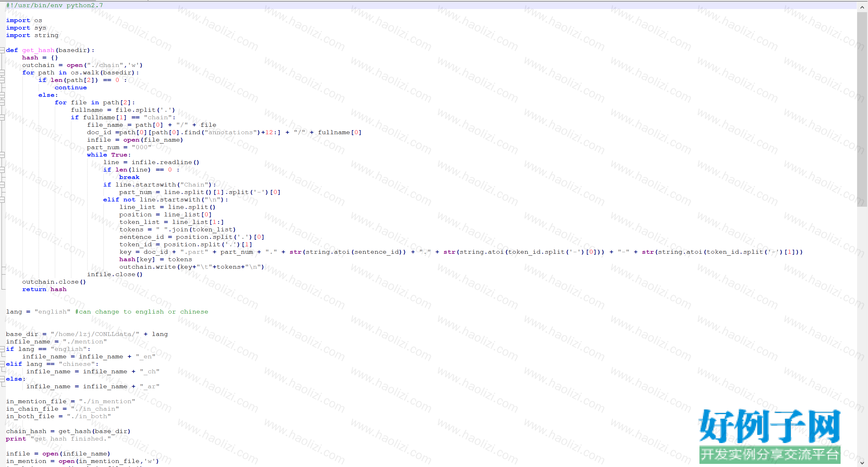This screenshot has width=868, height=467.
Task: Click the vertical scrollbar down arrow
Action: (862, 463)
